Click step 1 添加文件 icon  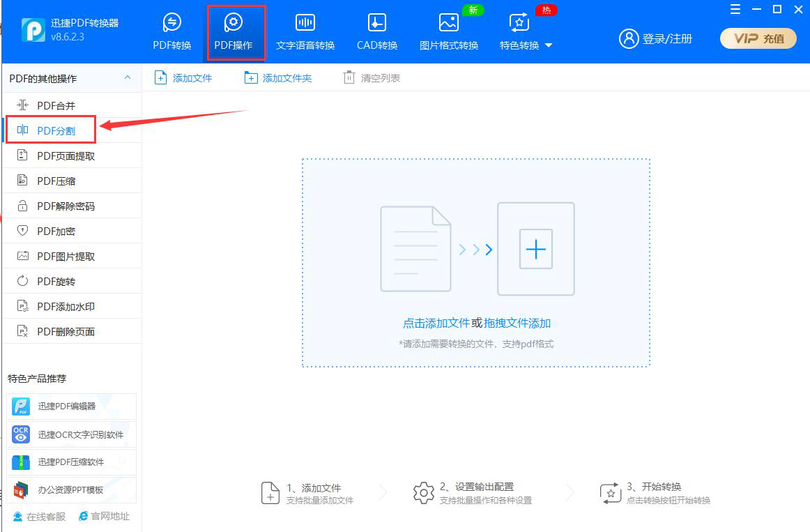pos(270,493)
